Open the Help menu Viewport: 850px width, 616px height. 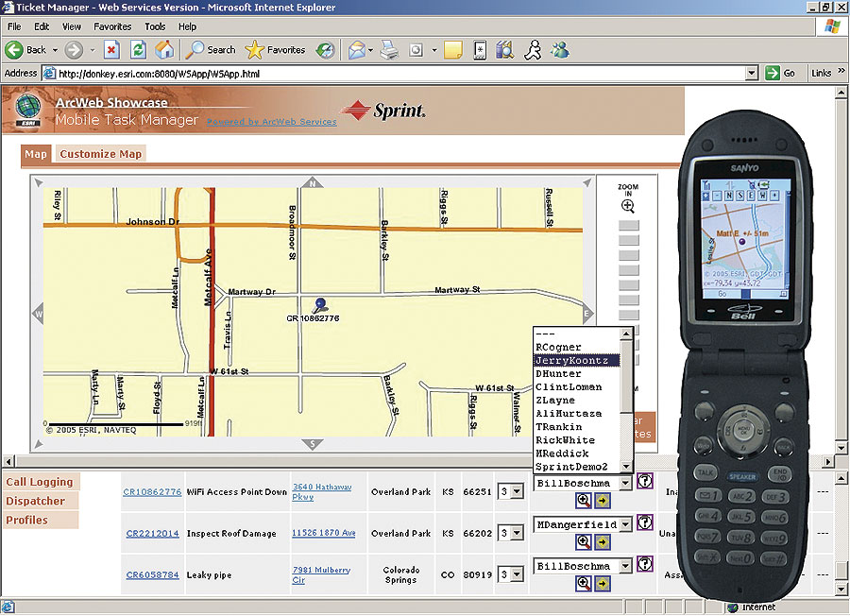188,26
